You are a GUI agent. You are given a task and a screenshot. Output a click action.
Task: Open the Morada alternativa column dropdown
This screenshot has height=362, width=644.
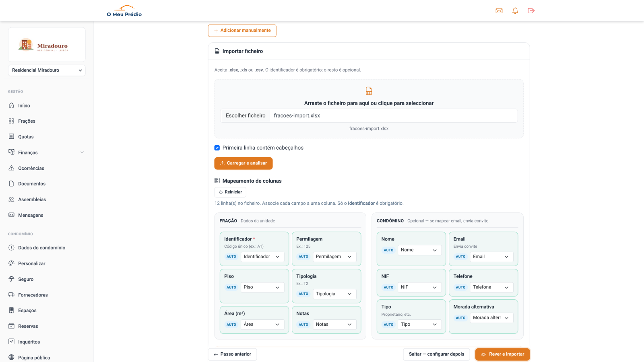(x=491, y=318)
